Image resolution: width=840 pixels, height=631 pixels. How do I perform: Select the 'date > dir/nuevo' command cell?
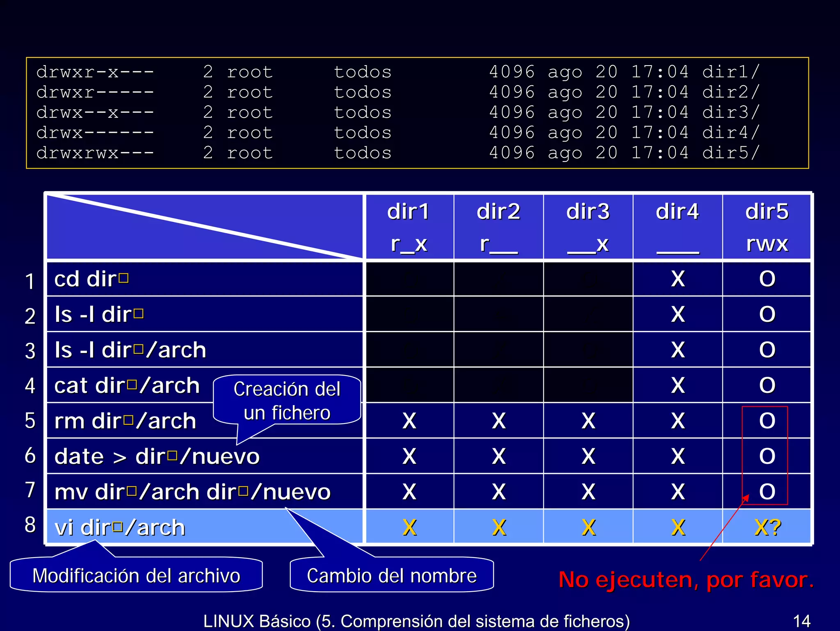pos(205,456)
